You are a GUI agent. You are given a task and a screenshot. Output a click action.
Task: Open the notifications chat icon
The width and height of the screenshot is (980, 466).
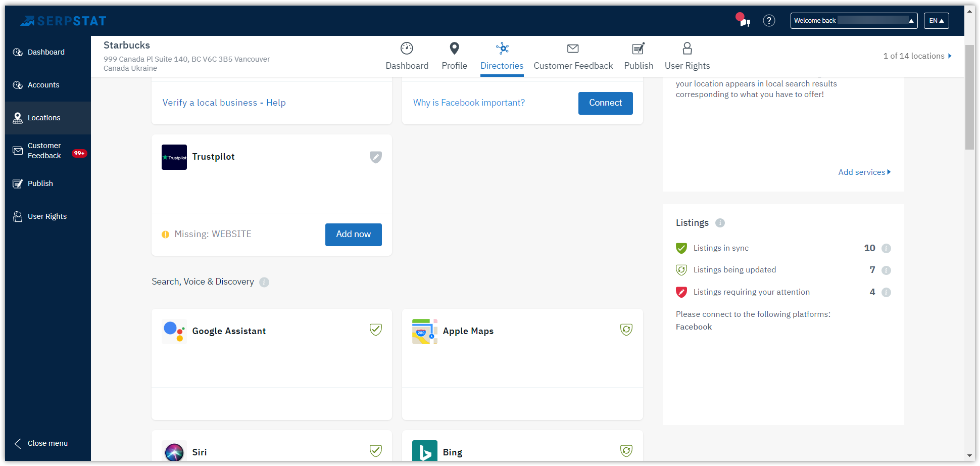743,20
